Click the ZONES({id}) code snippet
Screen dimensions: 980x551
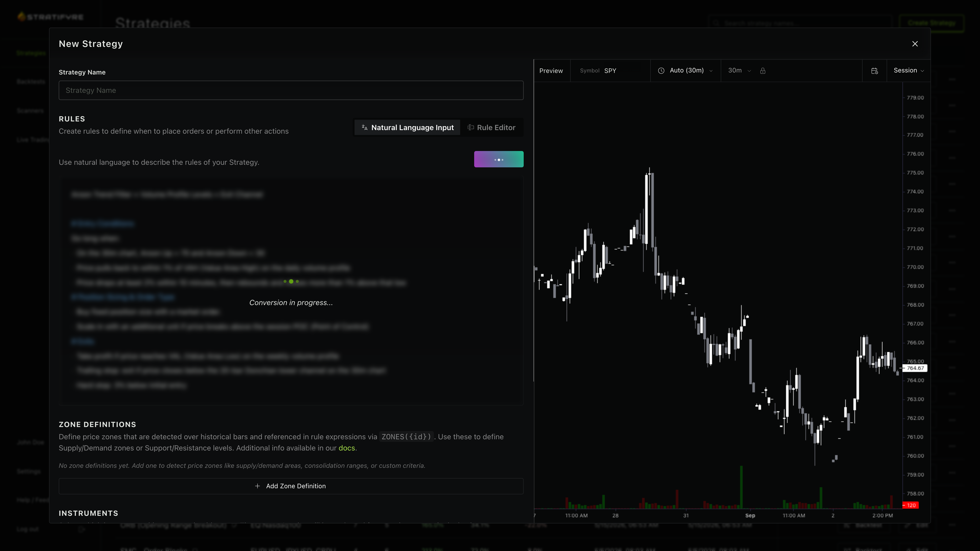click(406, 437)
